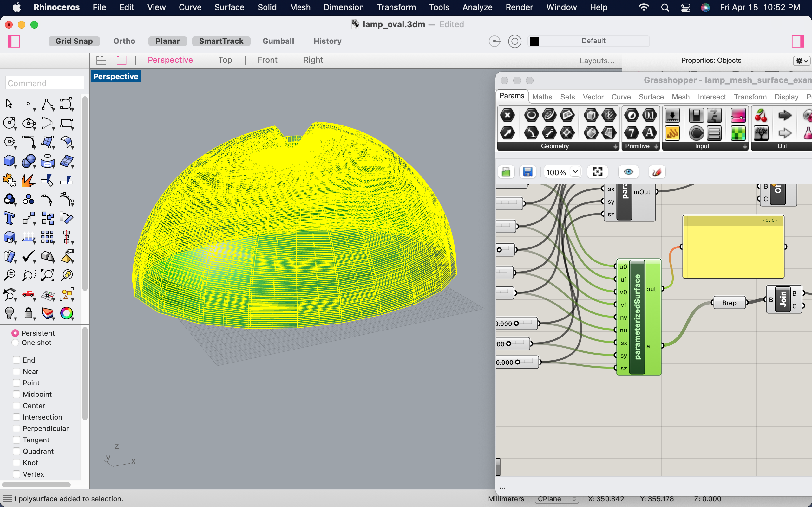This screenshot has width=812, height=507.
Task: Click the Planar mode button
Action: (x=168, y=41)
